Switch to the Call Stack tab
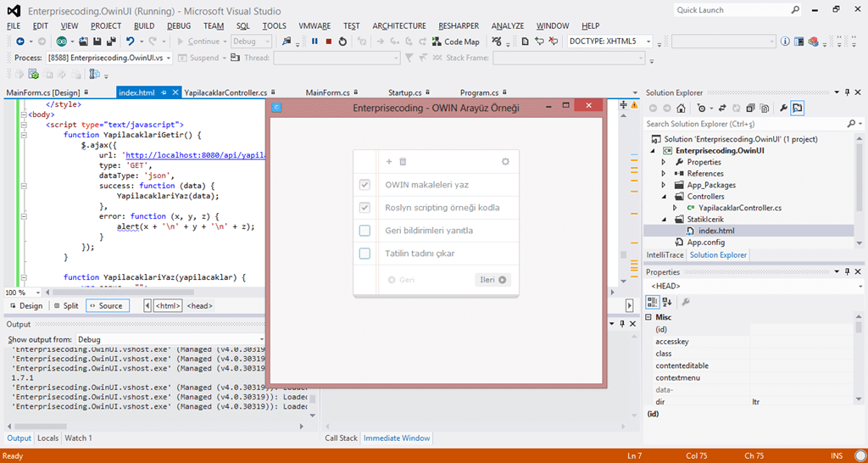Viewport: 868px width, 463px height. (x=341, y=438)
